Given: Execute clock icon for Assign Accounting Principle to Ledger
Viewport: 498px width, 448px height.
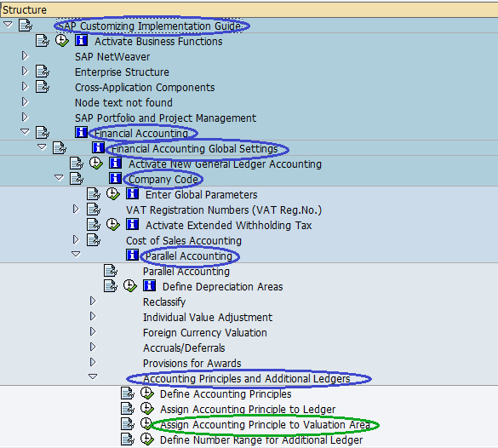Looking at the screenshot, I should pos(147,409).
